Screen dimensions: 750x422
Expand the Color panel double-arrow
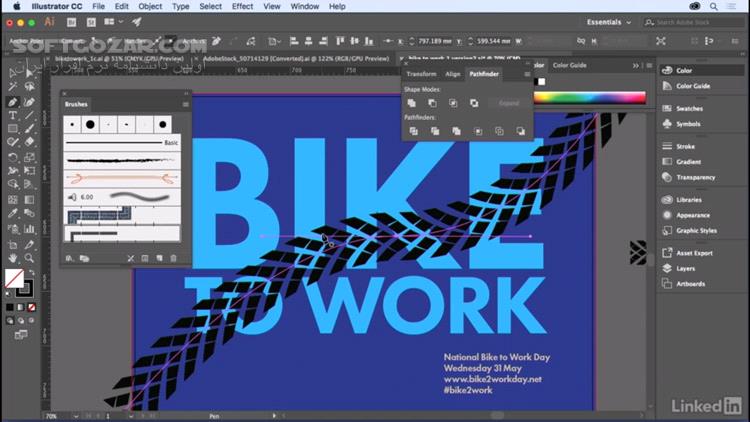pyautogui.click(x=636, y=66)
